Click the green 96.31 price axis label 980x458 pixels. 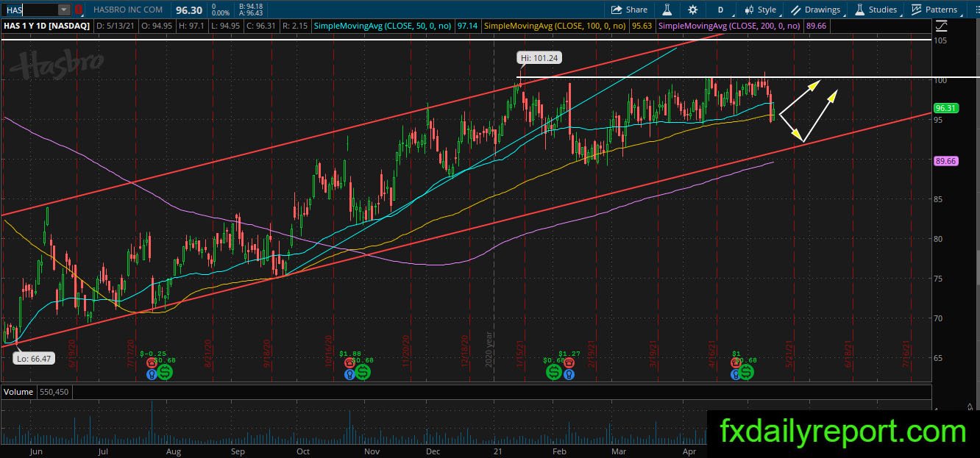(945, 108)
